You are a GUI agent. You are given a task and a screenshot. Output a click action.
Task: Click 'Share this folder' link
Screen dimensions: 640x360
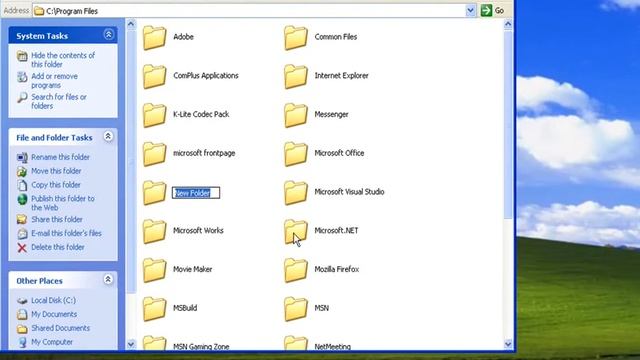pyautogui.click(x=57, y=220)
